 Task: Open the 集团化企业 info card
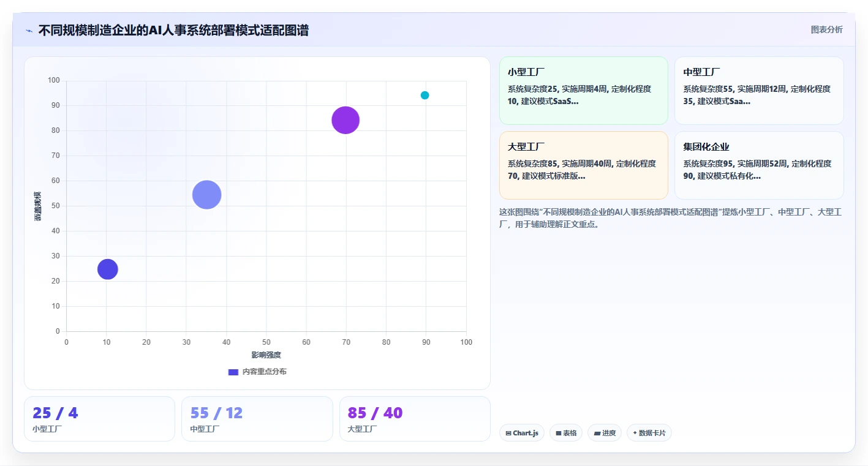(x=759, y=165)
